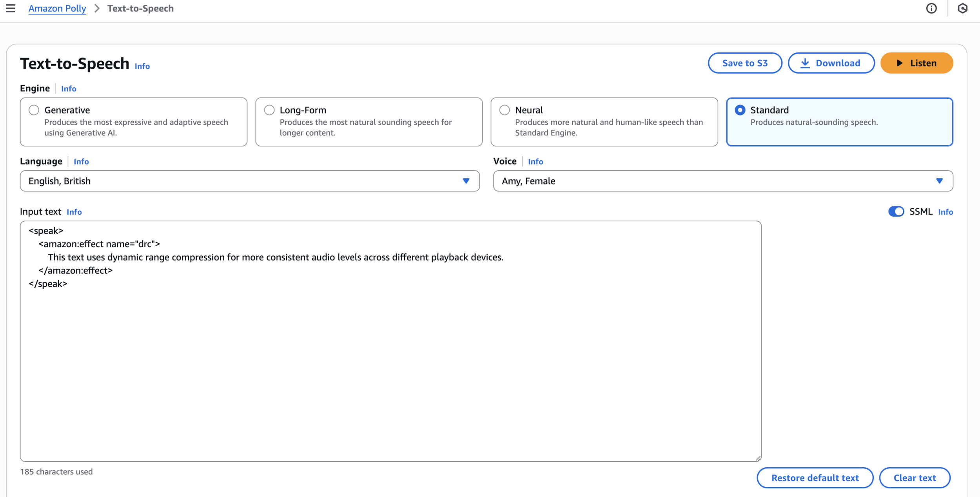Choose the Long-Form engine radio button
Screen dimensions: 980x497
click(x=269, y=110)
